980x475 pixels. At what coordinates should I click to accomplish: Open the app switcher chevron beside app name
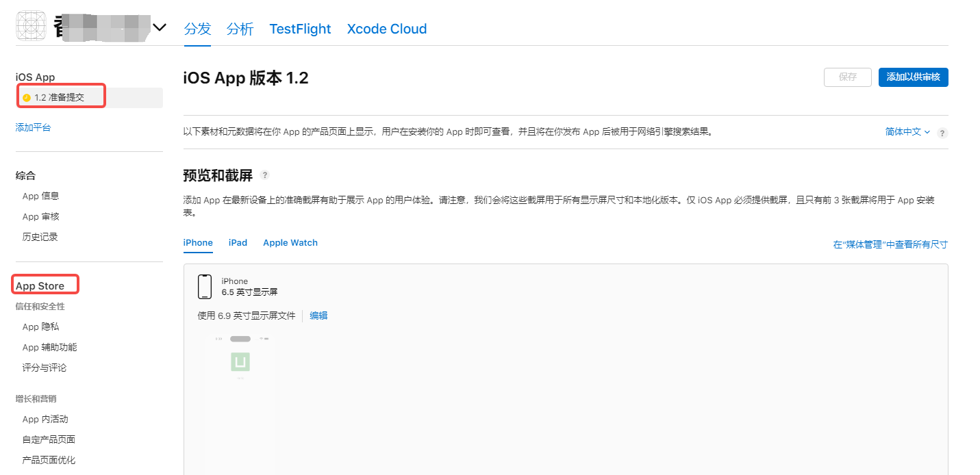[159, 27]
